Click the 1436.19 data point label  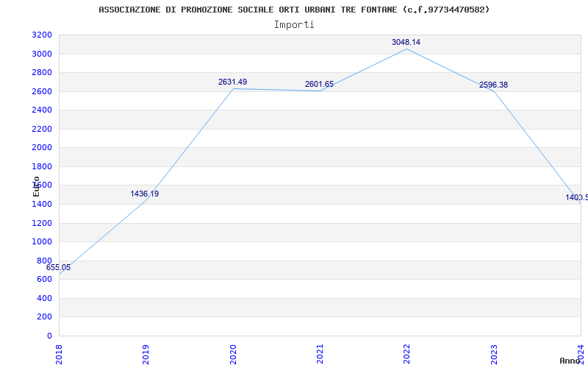point(144,194)
